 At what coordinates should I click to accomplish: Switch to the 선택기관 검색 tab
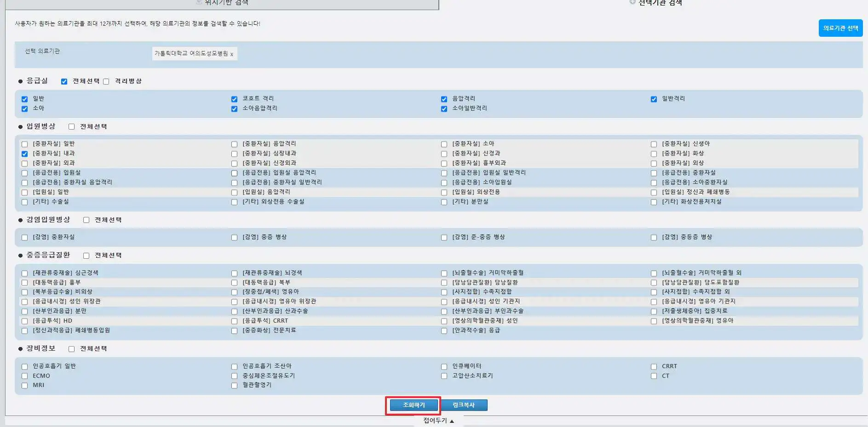[655, 2]
